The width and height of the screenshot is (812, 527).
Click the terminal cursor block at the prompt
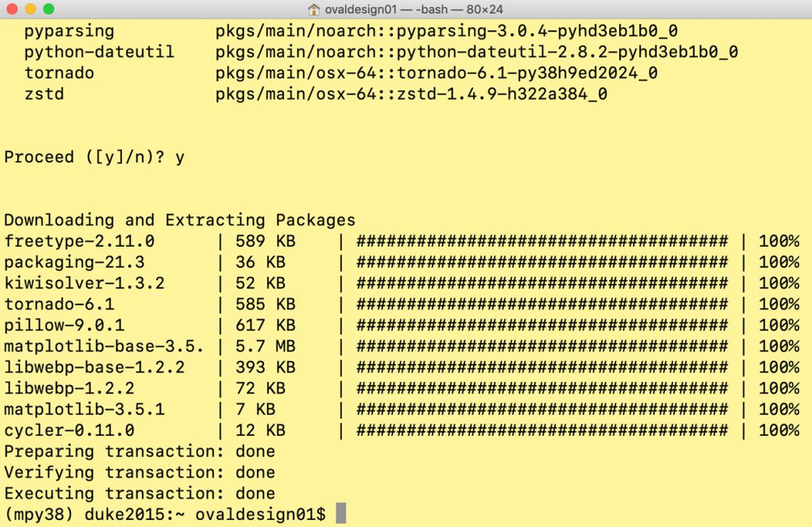coord(340,514)
